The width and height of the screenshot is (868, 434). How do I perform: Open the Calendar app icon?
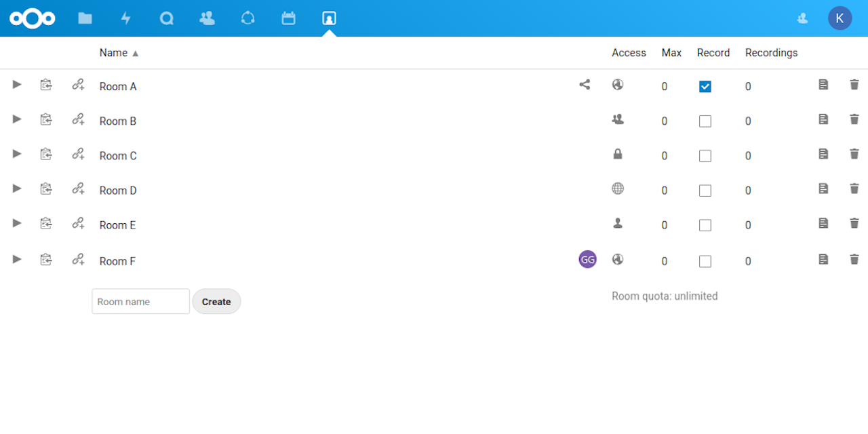(x=288, y=18)
